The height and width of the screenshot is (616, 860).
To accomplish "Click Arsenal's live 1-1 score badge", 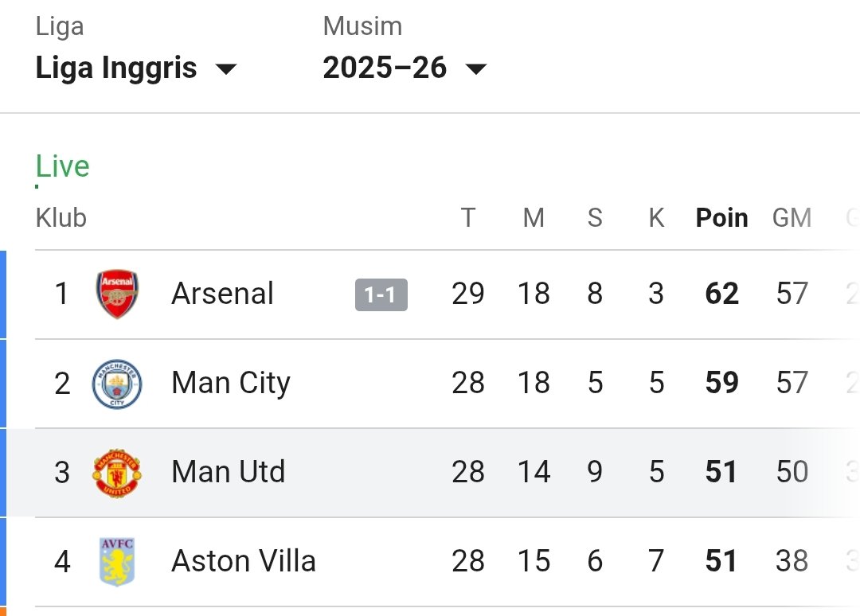I will (x=381, y=295).
